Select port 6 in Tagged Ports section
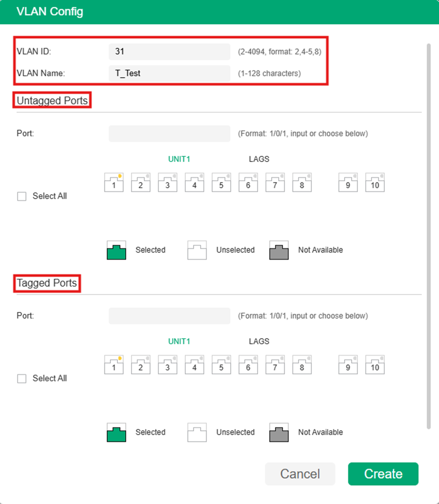The width and height of the screenshot is (439, 504). point(248,365)
